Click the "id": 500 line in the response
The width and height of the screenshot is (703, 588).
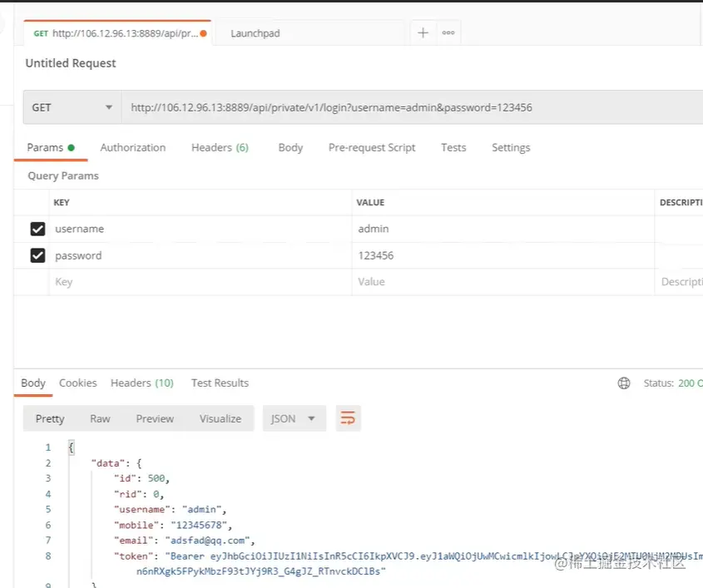click(141, 479)
